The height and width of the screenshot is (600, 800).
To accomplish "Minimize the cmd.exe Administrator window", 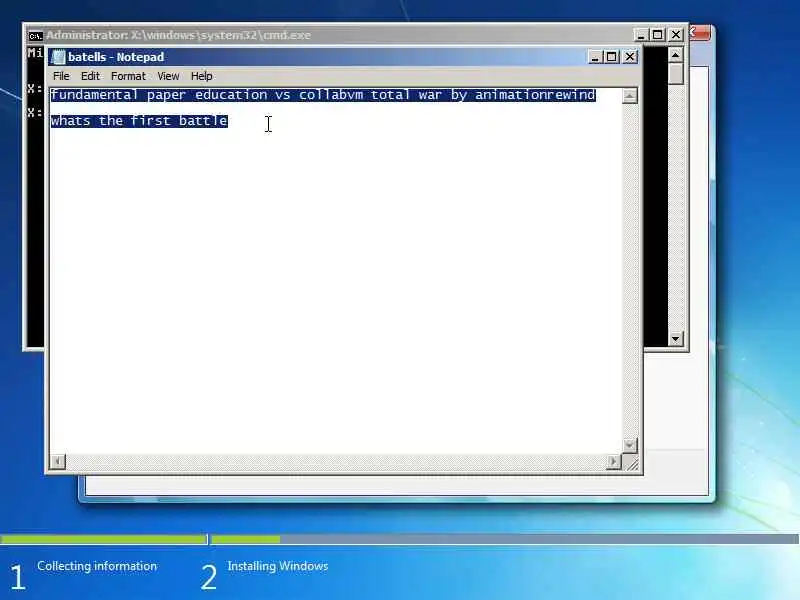I will pyautogui.click(x=641, y=35).
